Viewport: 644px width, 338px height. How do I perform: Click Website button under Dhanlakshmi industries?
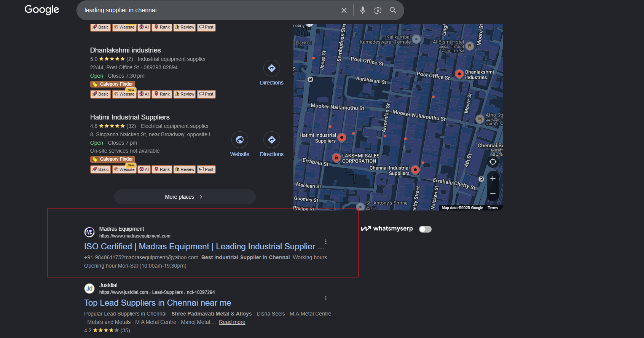(x=124, y=94)
